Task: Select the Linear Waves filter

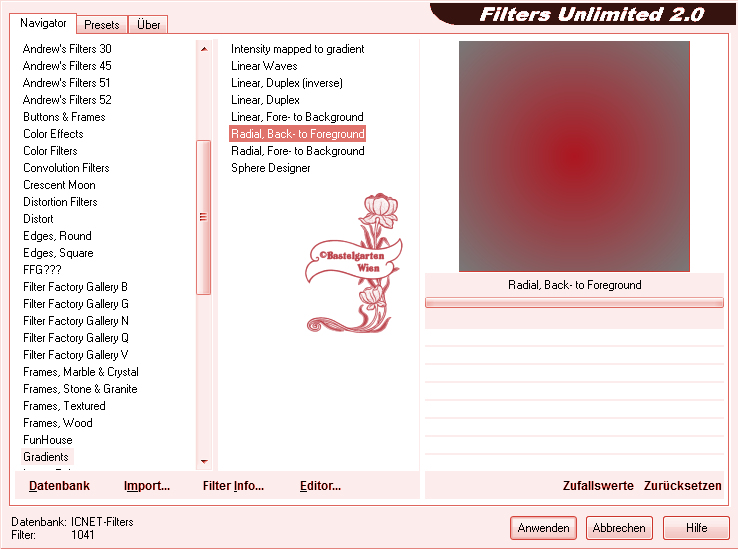Action: (x=264, y=66)
